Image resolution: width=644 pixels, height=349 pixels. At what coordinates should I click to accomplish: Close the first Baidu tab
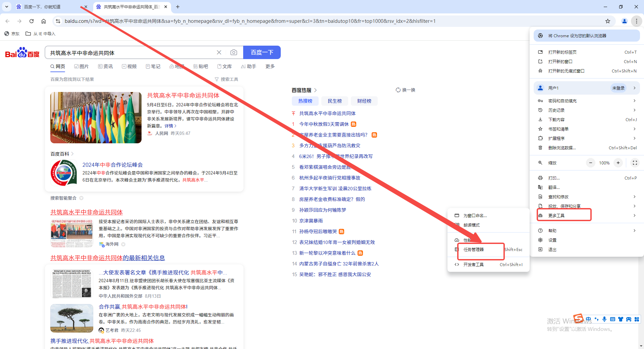click(x=86, y=7)
